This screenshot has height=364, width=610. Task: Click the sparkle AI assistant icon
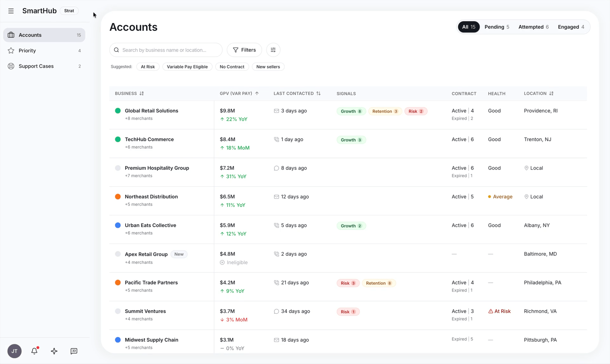54,351
